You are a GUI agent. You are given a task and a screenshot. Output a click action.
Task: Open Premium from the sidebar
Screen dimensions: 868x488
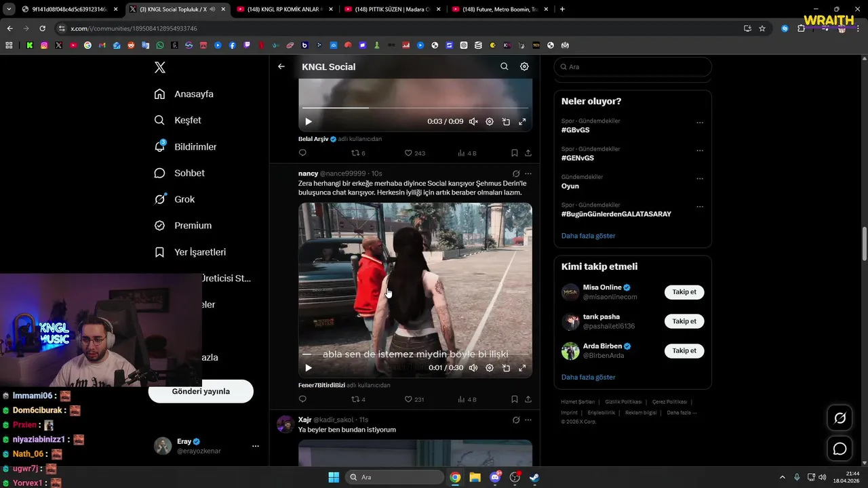[x=182, y=226]
